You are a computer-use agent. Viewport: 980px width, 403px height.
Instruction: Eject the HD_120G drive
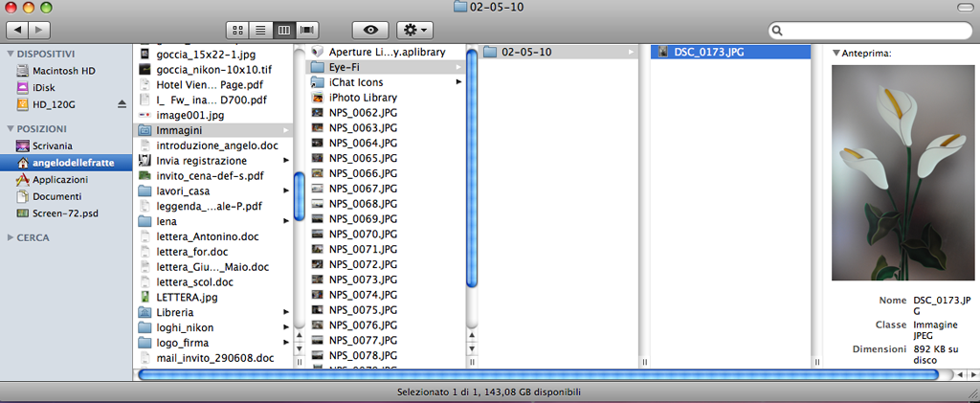[122, 103]
